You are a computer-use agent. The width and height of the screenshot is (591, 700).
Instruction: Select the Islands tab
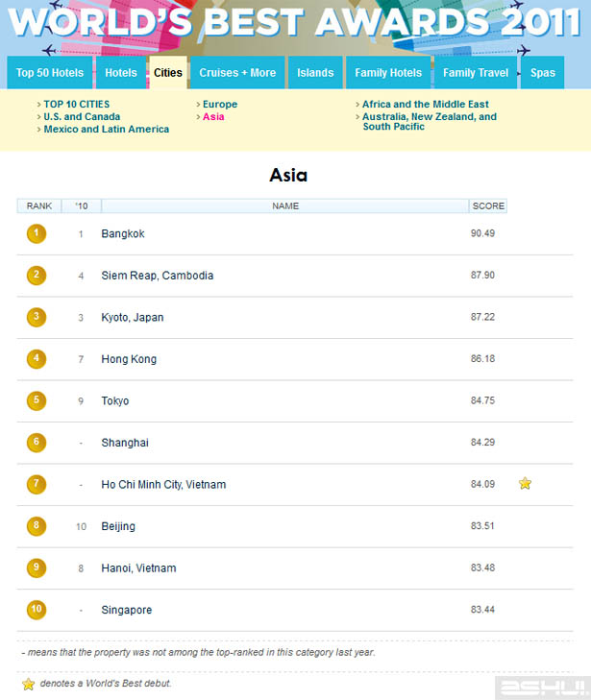click(315, 73)
